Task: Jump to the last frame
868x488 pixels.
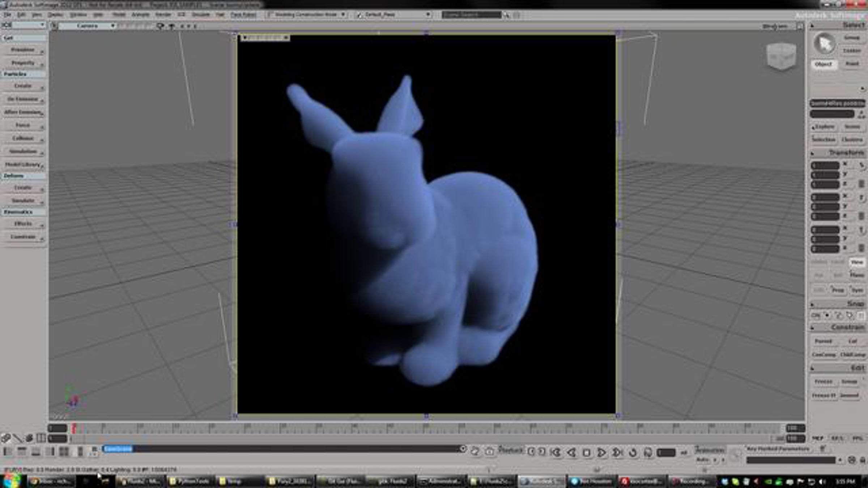Action: click(617, 452)
